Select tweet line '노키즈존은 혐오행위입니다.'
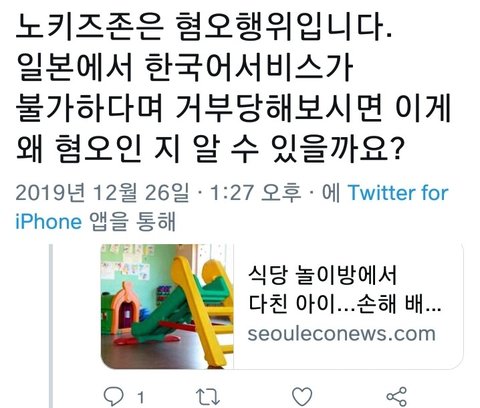480x408 pixels. coord(204,28)
